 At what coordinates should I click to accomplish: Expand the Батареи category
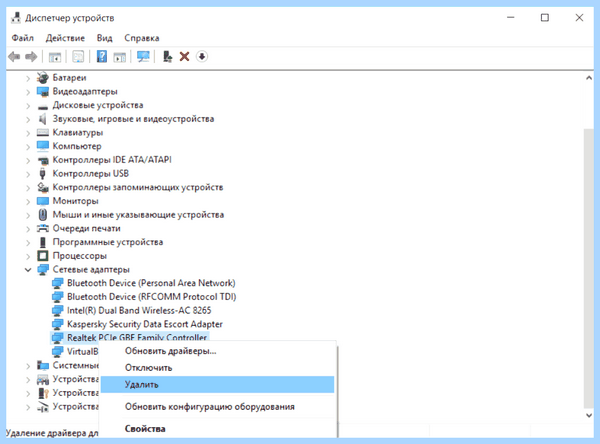[28, 78]
